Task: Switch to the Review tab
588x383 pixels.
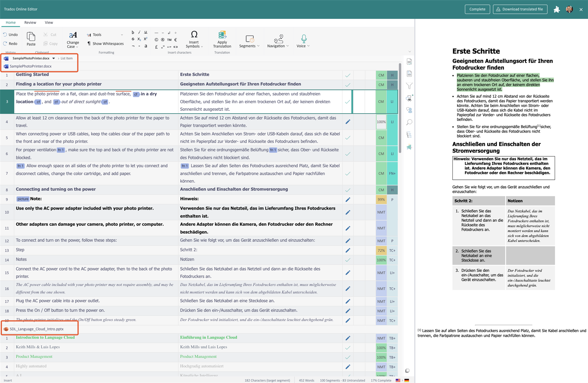Action: pyautogui.click(x=30, y=23)
